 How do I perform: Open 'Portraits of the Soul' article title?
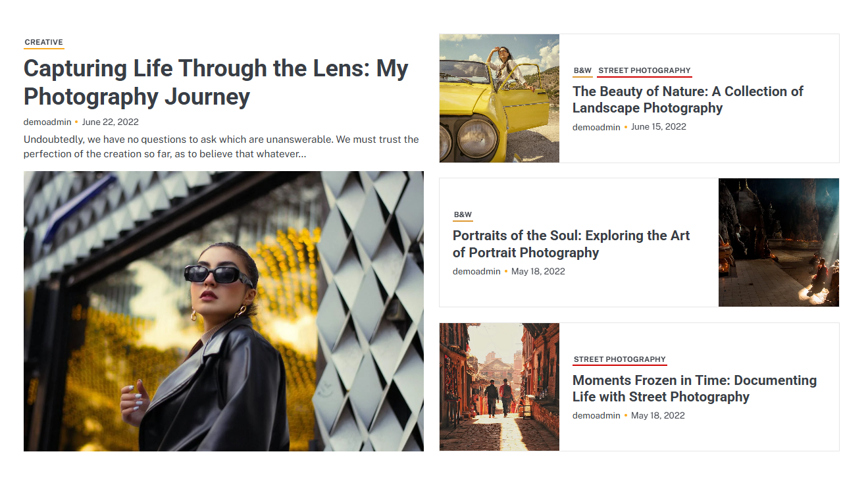[x=571, y=243]
